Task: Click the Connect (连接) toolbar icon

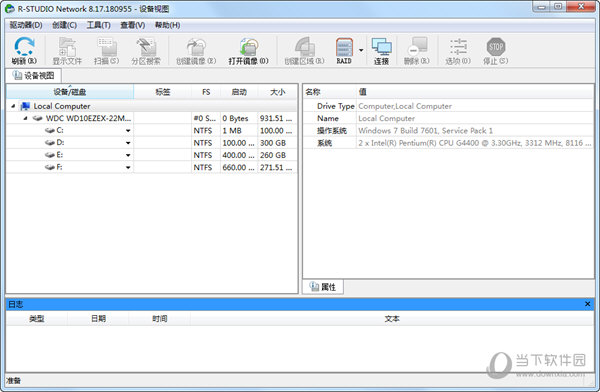Action: pyautogui.click(x=382, y=51)
